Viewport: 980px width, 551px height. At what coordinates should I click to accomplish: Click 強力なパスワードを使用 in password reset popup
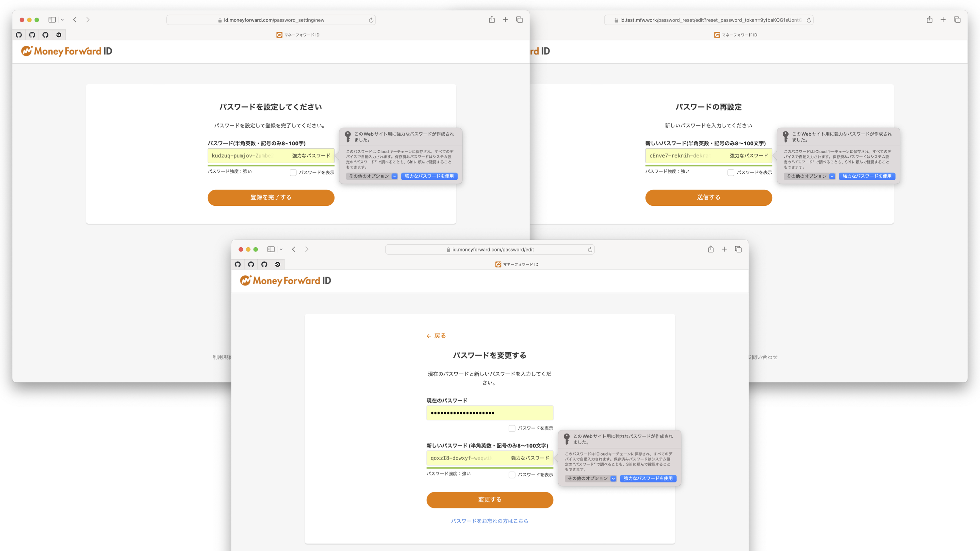867,176
